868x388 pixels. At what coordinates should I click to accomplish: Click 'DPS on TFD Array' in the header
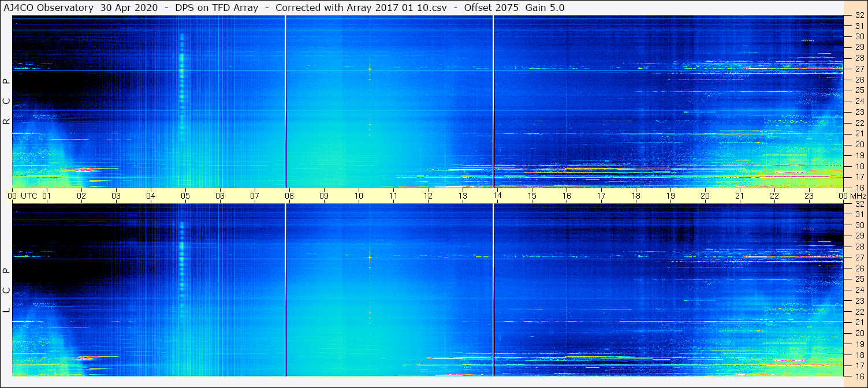217,8
